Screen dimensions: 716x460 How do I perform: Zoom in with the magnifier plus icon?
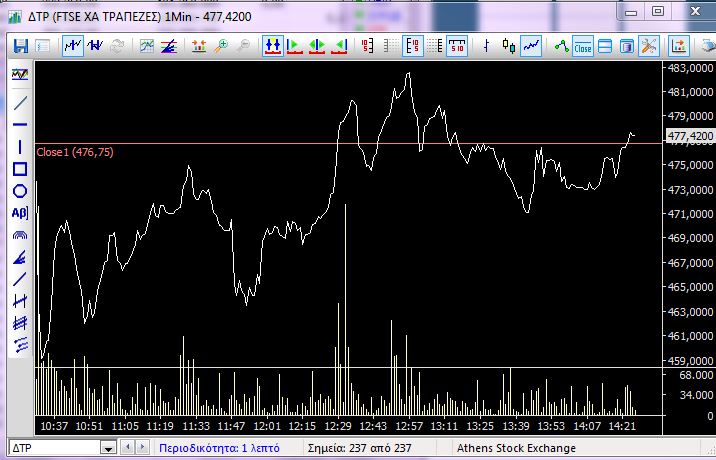click(x=221, y=46)
